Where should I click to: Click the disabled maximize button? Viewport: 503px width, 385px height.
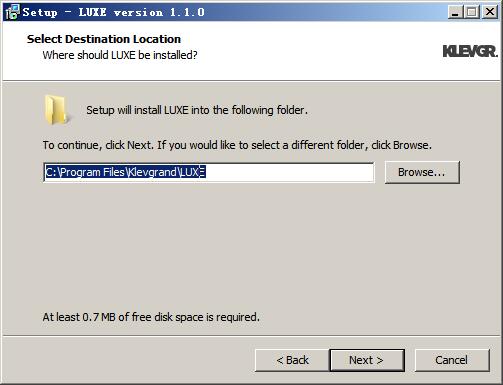click(x=472, y=12)
